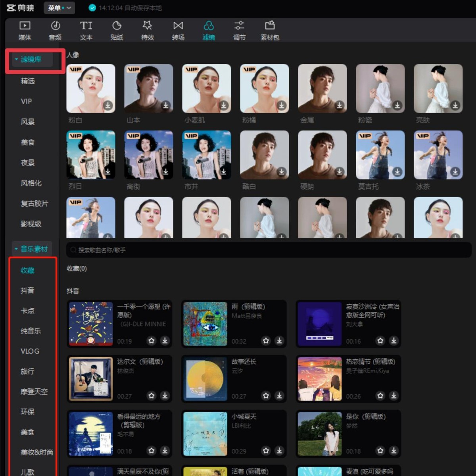Open the 贴纸 stickers panel

click(117, 30)
